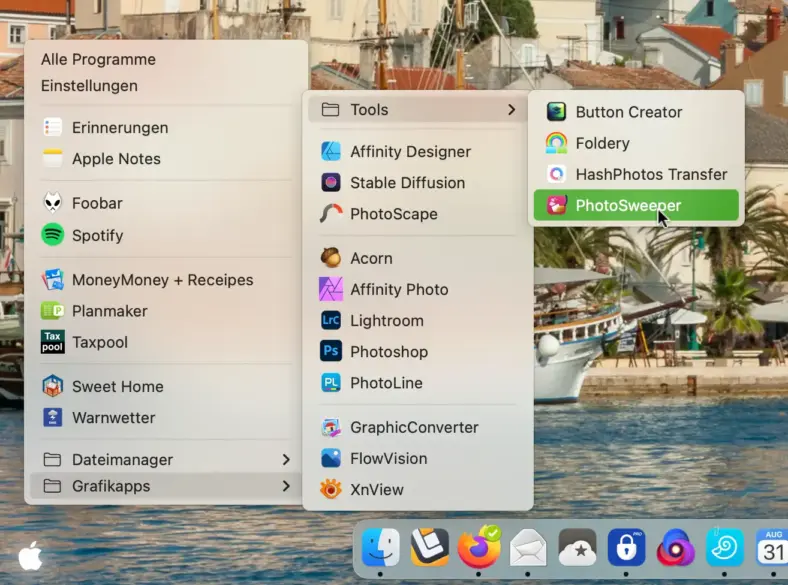788x585 pixels.
Task: Click the "Sweet Home" label
Action: [x=118, y=386]
